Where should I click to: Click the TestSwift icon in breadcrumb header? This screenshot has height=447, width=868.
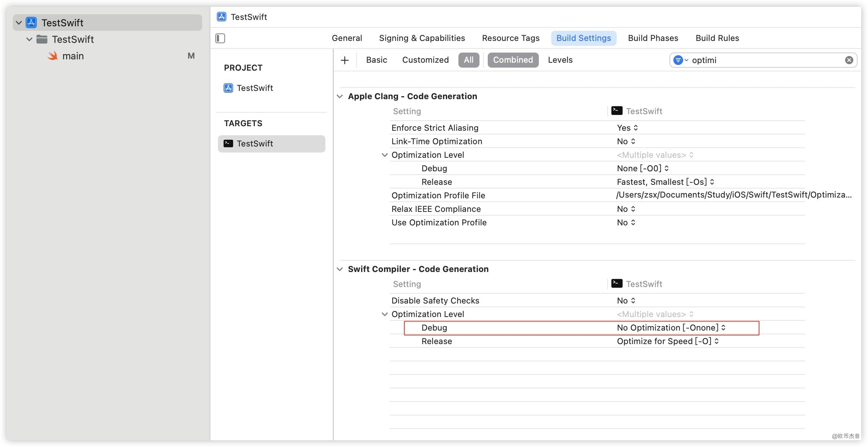tap(222, 17)
